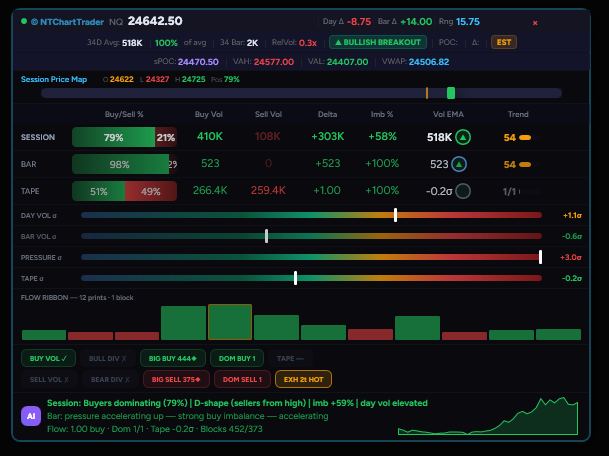Click the Session Price Map label
The height and width of the screenshot is (456, 609).
click(54, 79)
